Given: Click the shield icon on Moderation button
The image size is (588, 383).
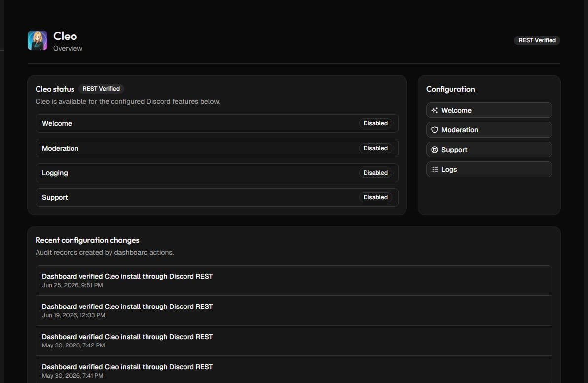Looking at the screenshot, I should [x=434, y=130].
